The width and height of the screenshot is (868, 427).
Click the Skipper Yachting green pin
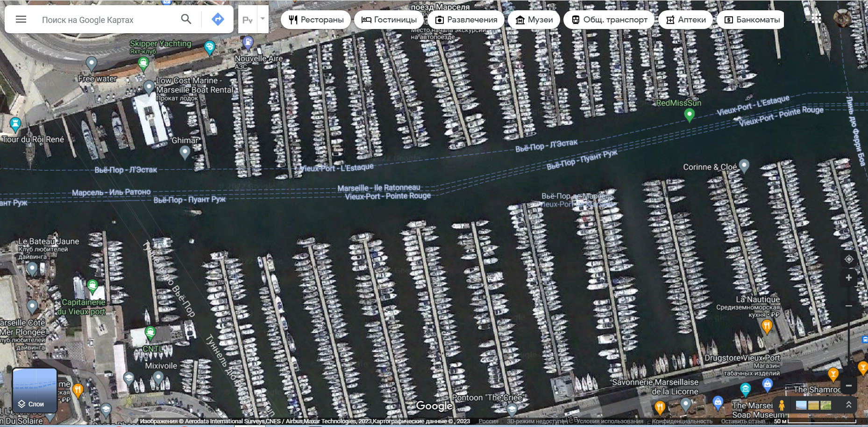143,64
